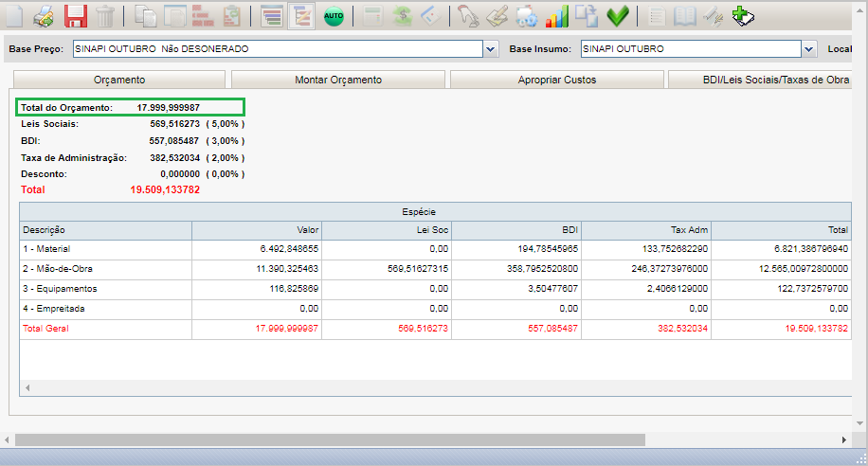Viewport: 868px width, 466px height.
Task: Click the new blank document icon
Action: pyautogui.click(x=14, y=16)
